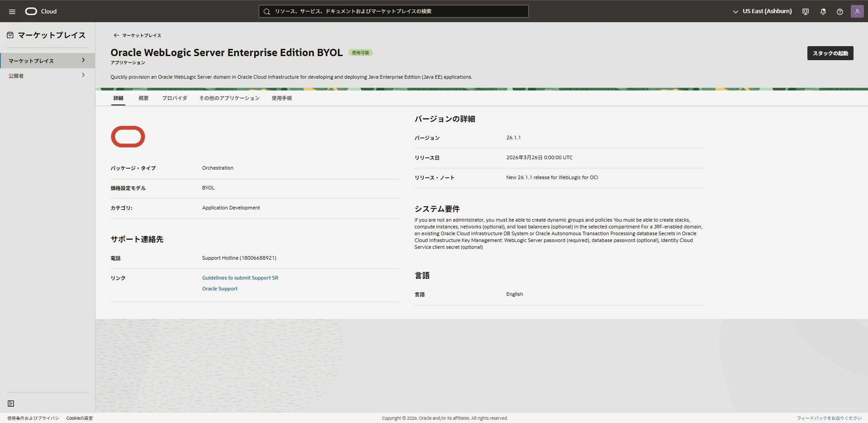Click the red Oracle product logo

[x=128, y=137]
